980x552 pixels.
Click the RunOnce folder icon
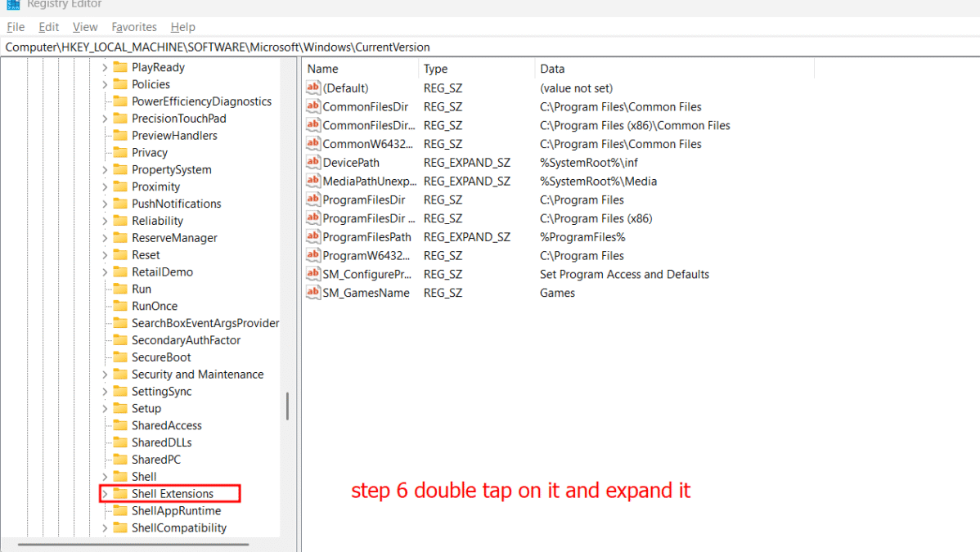pyautogui.click(x=120, y=306)
